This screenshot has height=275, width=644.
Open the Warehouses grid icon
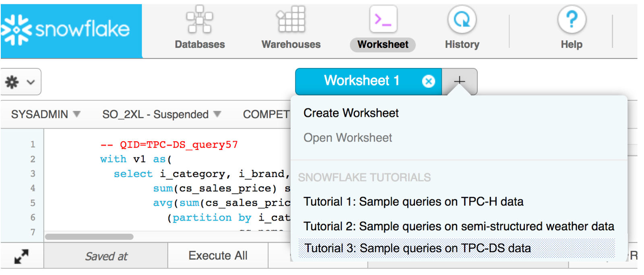[291, 20]
